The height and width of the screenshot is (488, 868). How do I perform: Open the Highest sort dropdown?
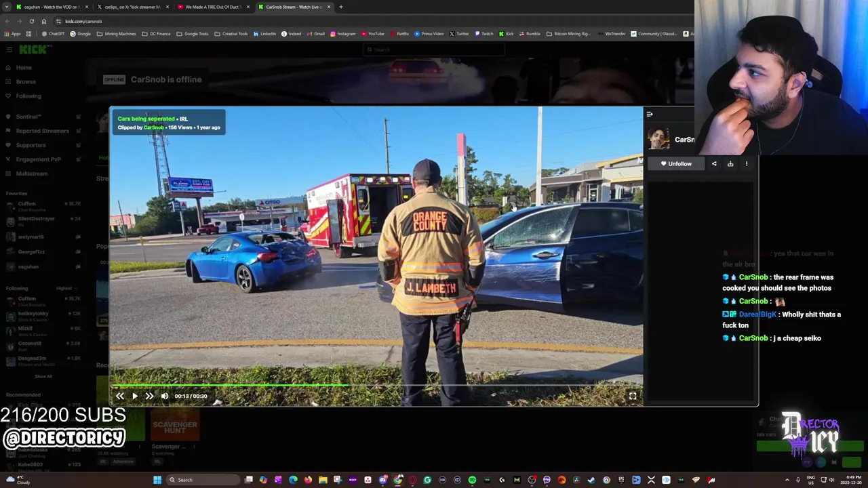click(67, 288)
